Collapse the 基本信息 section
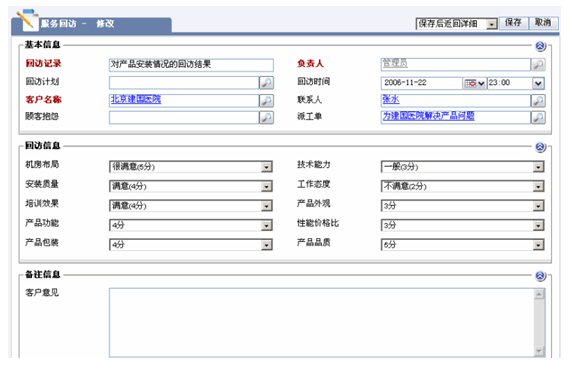This screenshot has height=368, width=572. click(x=540, y=46)
